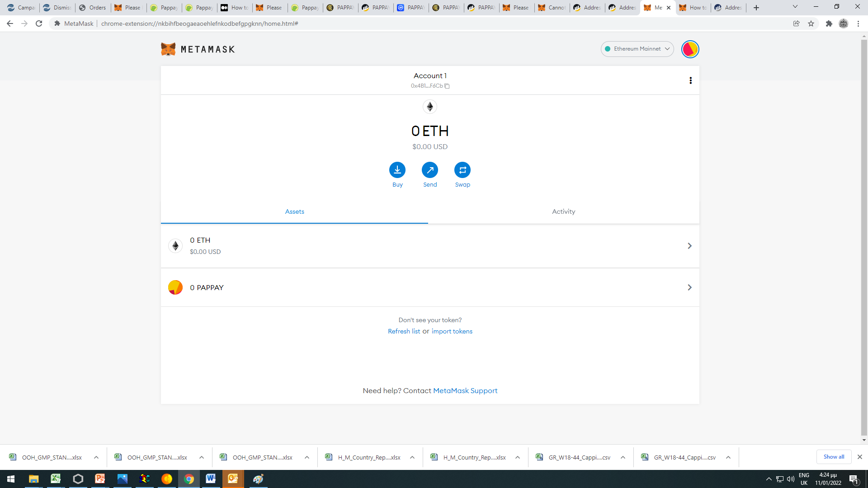Screen dimensions: 868x488
Task: Open options arrow for GR_W18-44 csv download
Action: (623, 457)
